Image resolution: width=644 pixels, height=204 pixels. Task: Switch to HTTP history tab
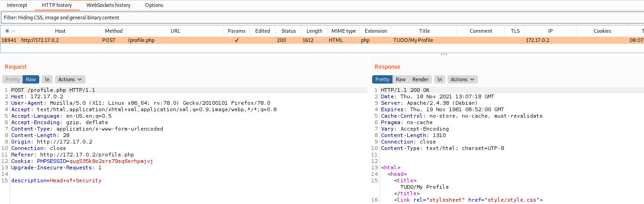(56, 5)
